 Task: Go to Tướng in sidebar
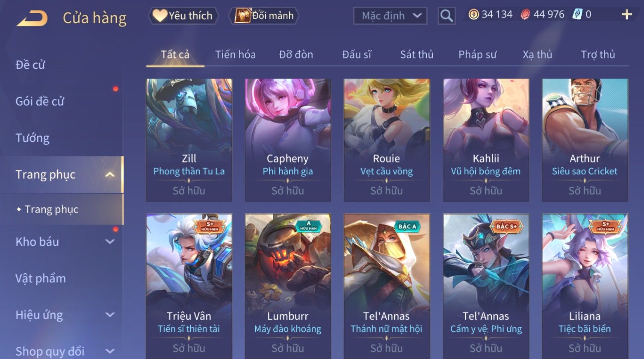32,138
